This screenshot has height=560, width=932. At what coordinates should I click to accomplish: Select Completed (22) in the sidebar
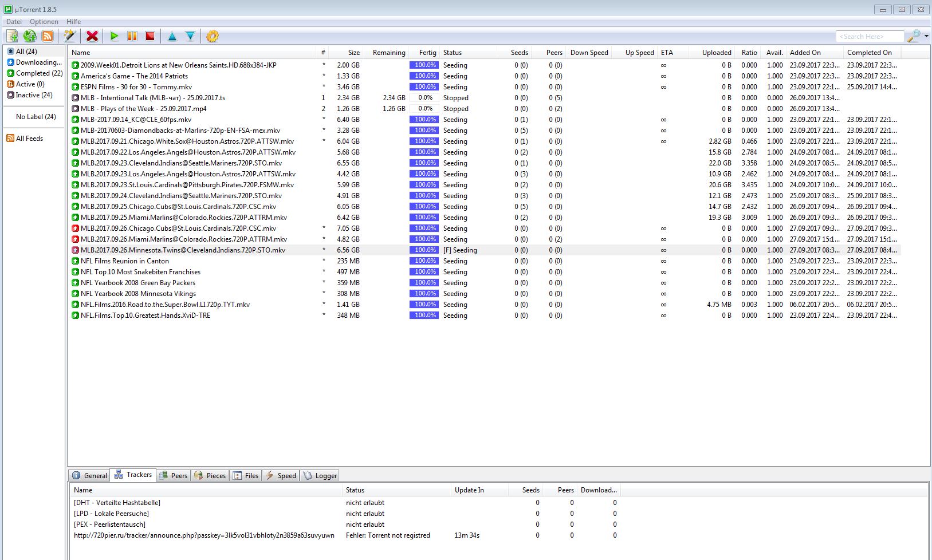(34, 73)
